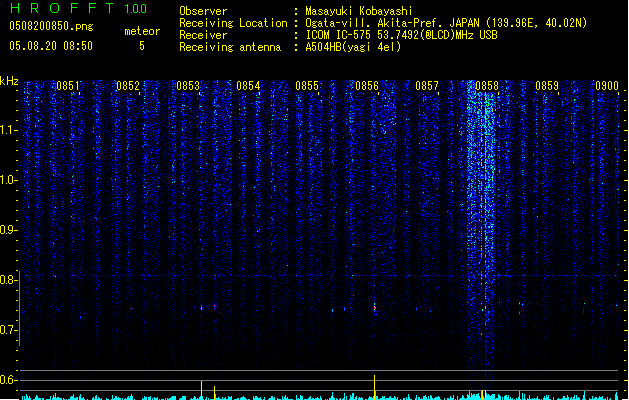Click the tallest yellow level spike near 0856
Screen dimensions: 629x400
(x=374, y=387)
